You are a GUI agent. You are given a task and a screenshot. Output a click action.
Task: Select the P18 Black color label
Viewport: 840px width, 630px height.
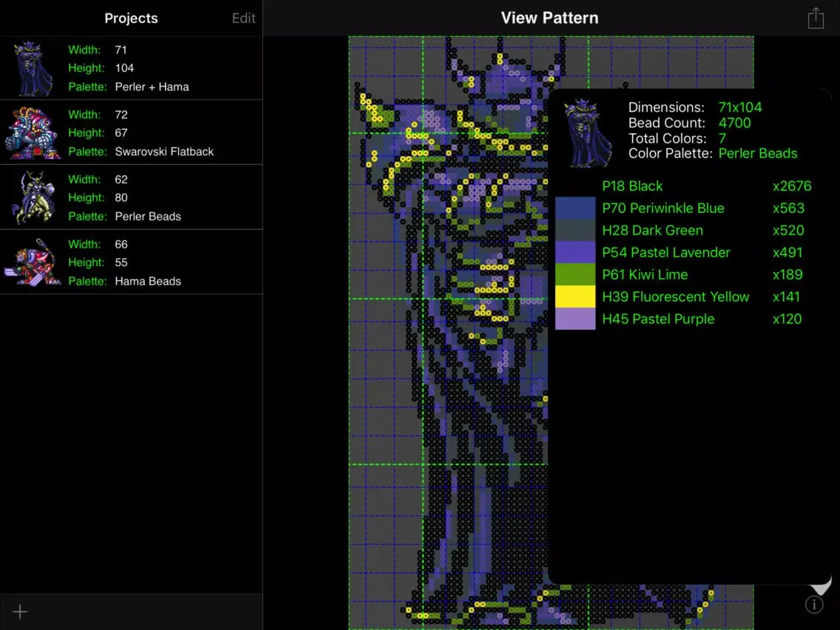(x=632, y=186)
